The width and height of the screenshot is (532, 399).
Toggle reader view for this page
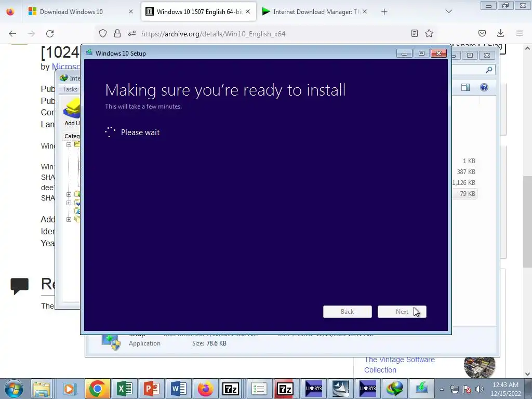tap(414, 33)
